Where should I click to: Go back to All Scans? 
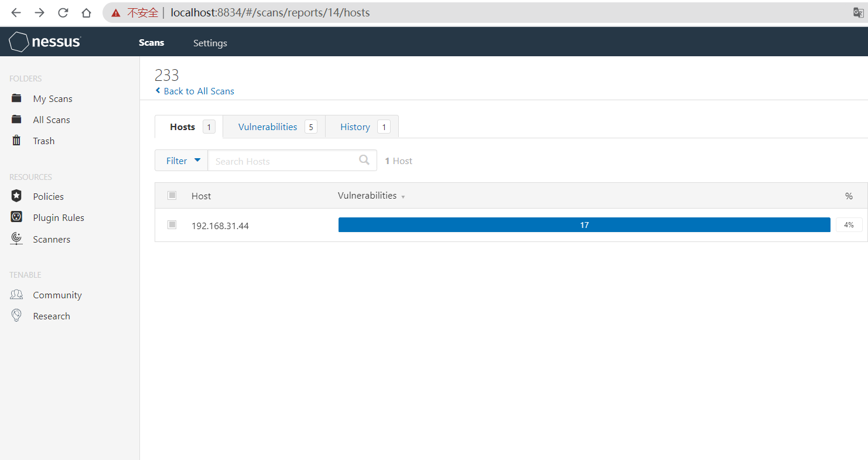click(x=194, y=91)
